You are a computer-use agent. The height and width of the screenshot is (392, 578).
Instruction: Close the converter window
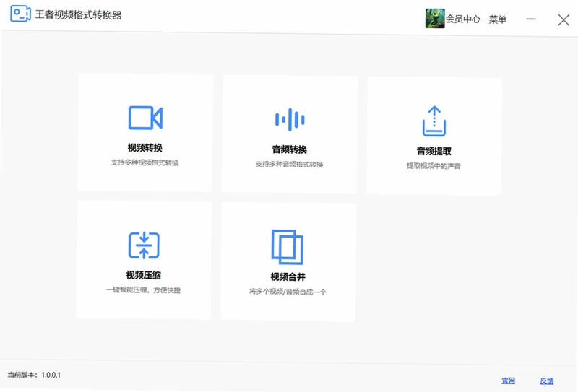(x=564, y=20)
